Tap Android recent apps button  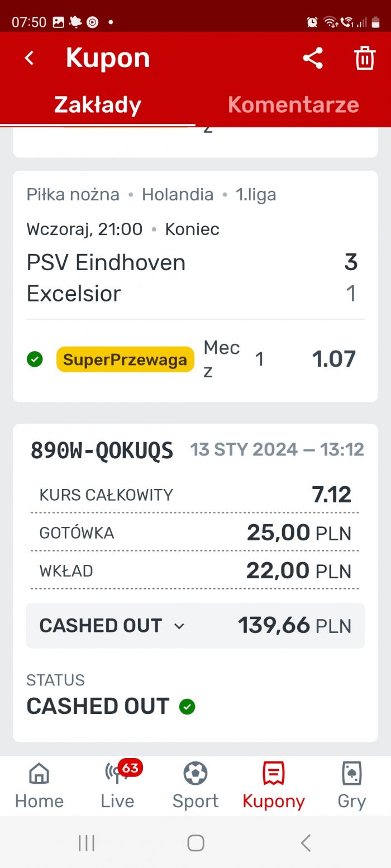click(x=87, y=843)
